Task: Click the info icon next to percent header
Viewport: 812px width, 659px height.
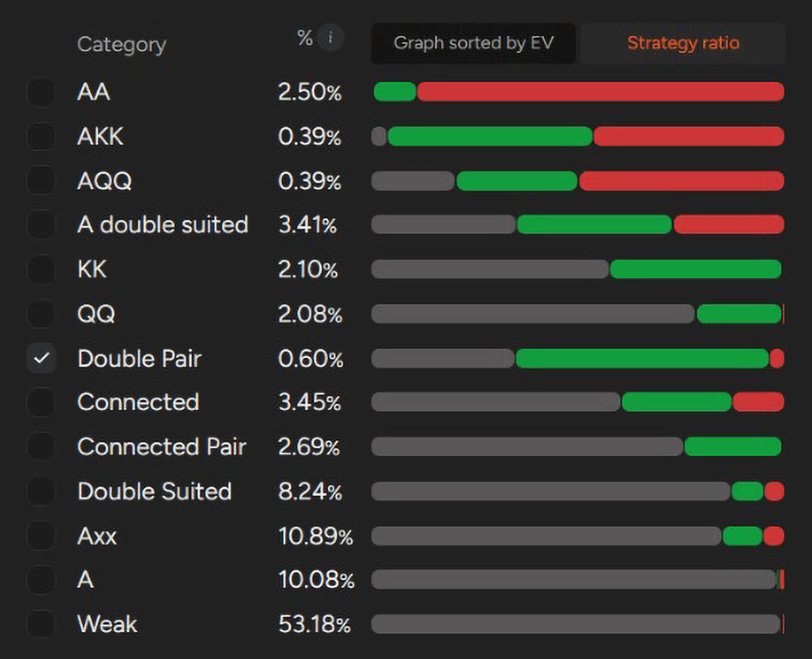Action: pyautogui.click(x=330, y=38)
